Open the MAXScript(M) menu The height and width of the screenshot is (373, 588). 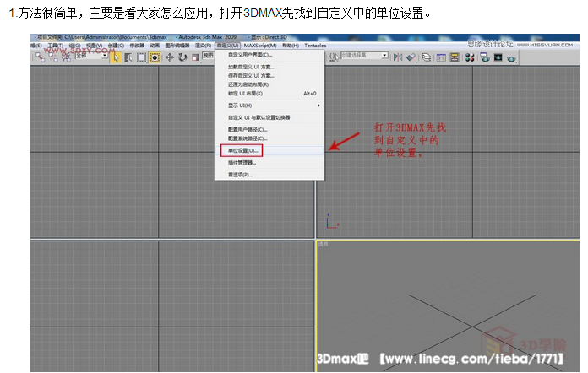260,46
